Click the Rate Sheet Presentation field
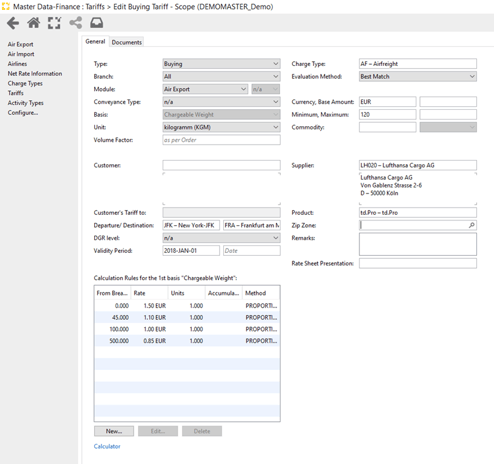The height and width of the screenshot is (464, 494). [x=418, y=263]
